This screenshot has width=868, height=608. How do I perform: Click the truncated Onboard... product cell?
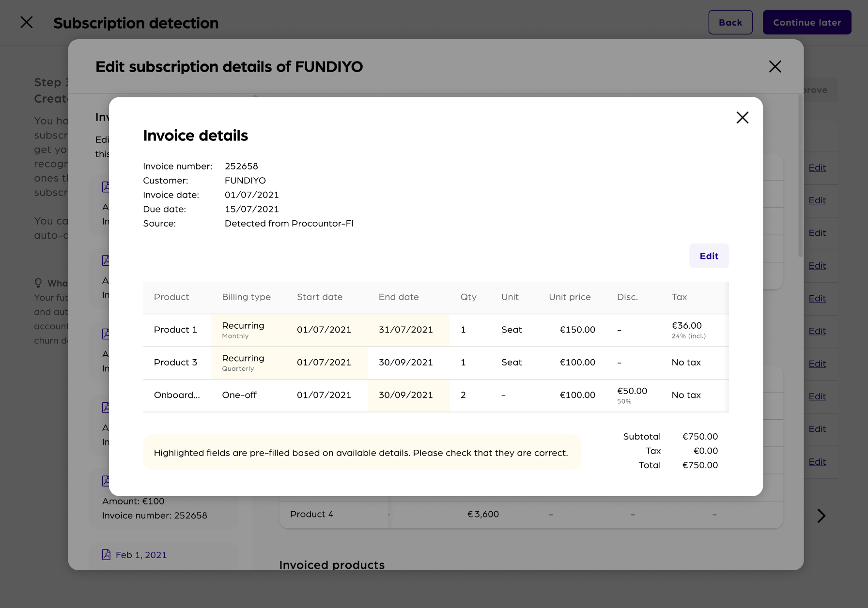coord(177,395)
